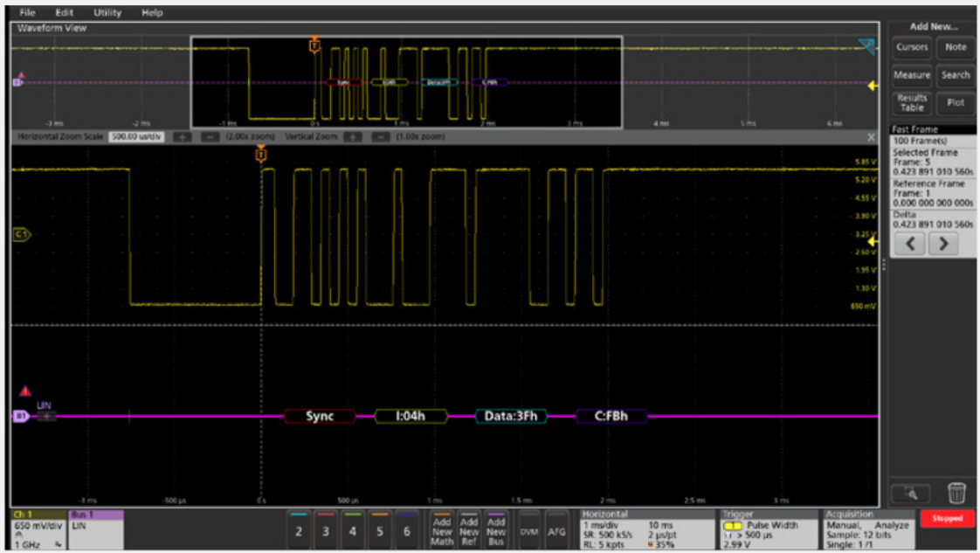Open the Acquisition settings badge

[x=869, y=530]
